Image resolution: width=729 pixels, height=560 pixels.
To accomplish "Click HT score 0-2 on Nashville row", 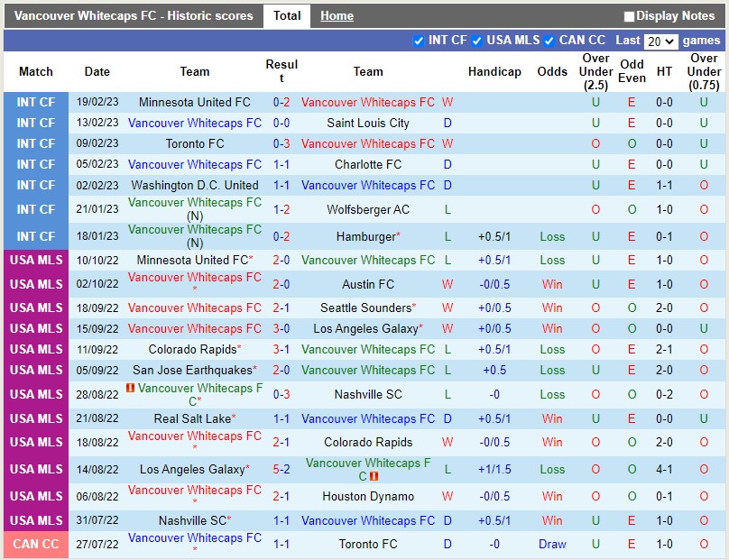I will coord(664,395).
